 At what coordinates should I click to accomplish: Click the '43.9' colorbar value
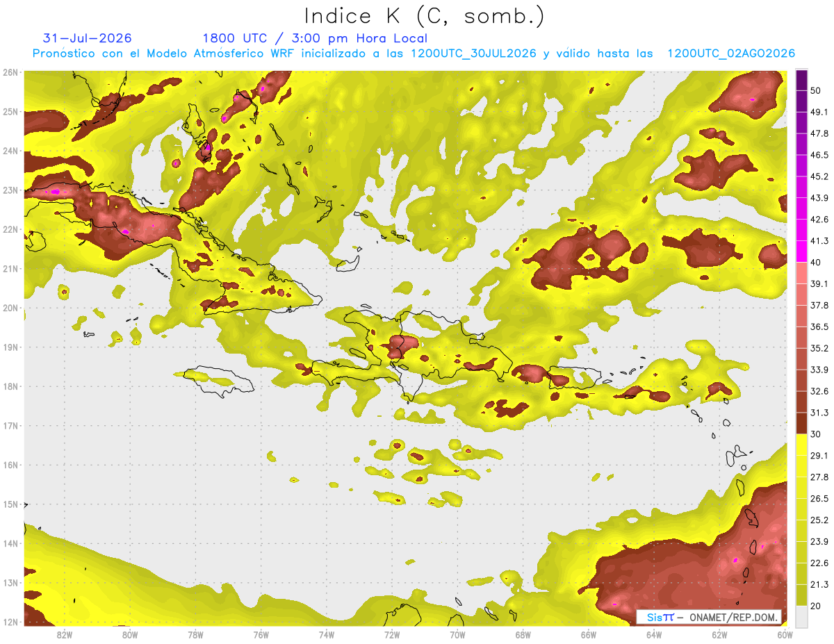[819, 198]
